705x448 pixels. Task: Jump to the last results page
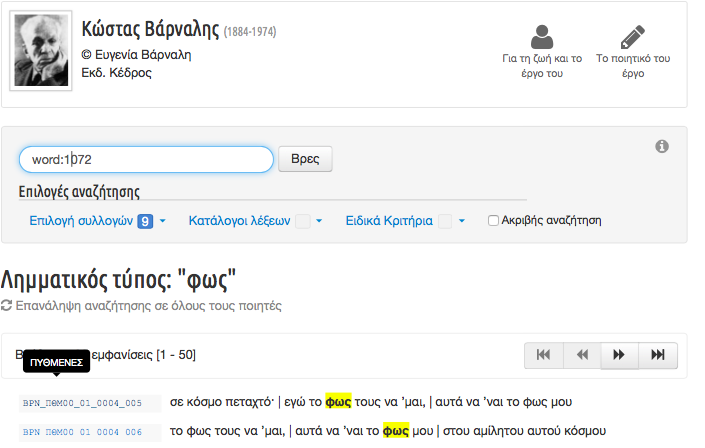coord(658,355)
